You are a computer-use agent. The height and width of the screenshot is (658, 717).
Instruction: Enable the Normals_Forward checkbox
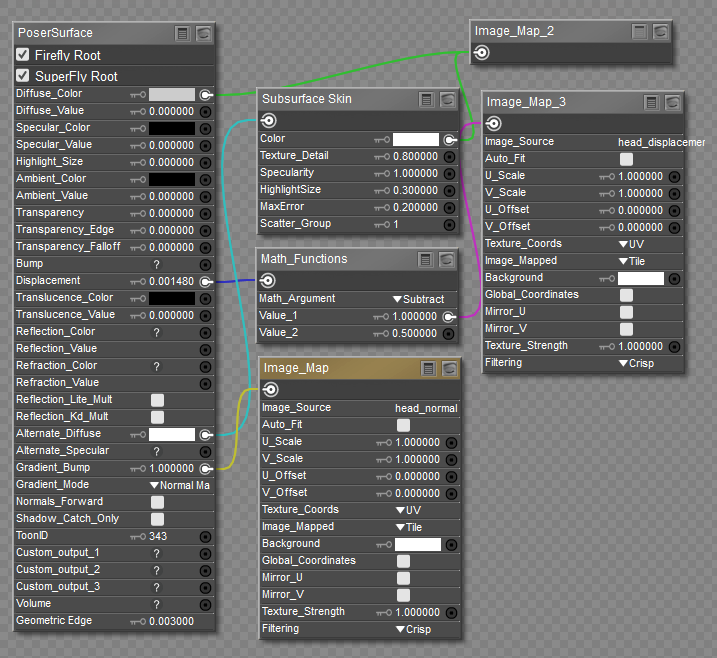point(157,502)
